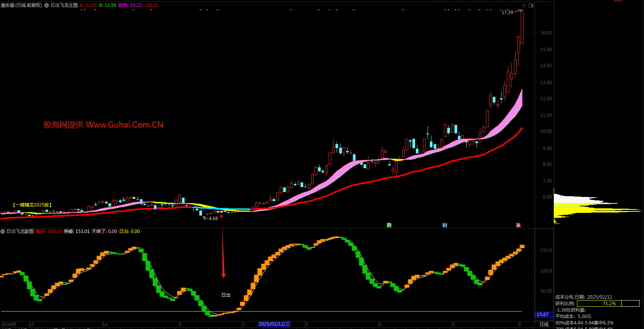Click the green 跌 event marker

[389, 225]
